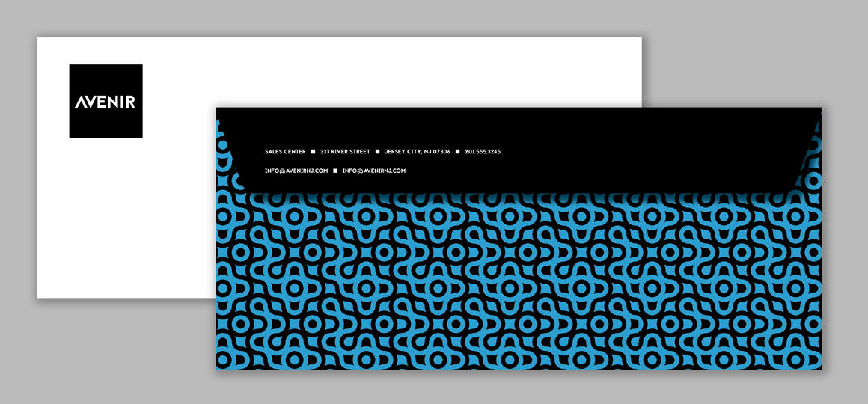This screenshot has width=868, height=404.
Task: Click the square bullet before 201.555.3245
Action: pos(457,152)
